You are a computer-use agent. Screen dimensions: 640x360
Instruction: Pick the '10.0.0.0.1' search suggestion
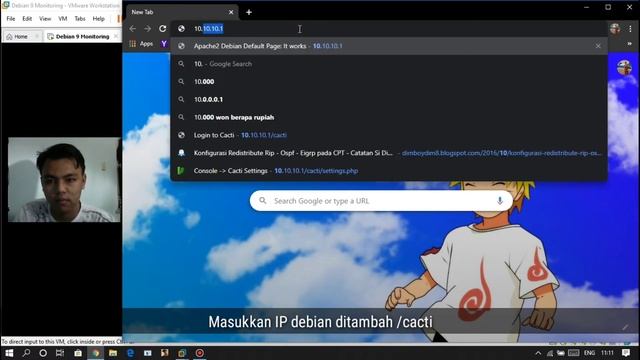[x=389, y=100]
